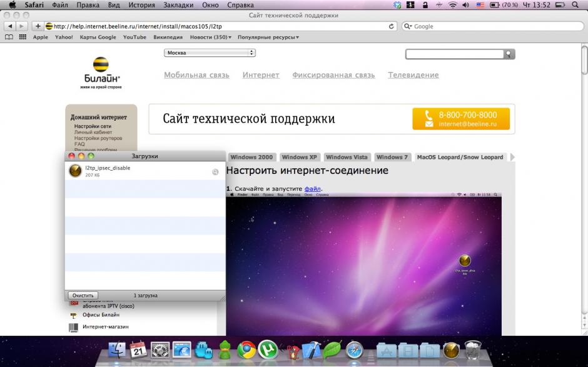
Task: Submit site search with magnifier button
Action: [x=509, y=54]
